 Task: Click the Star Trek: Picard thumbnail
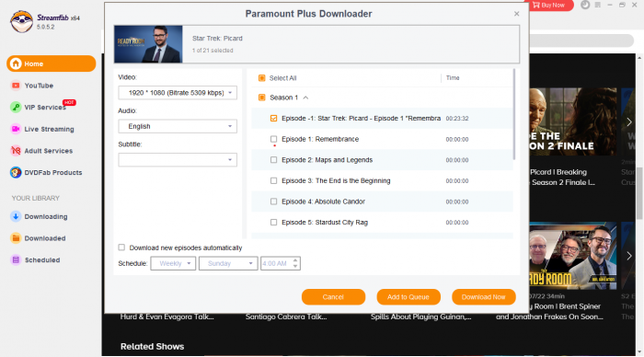[x=148, y=44]
